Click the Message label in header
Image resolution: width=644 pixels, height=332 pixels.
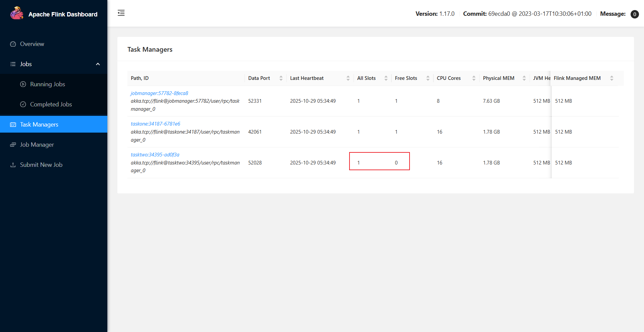(613, 14)
